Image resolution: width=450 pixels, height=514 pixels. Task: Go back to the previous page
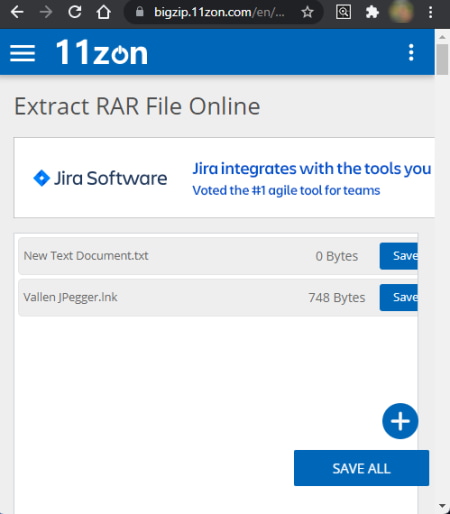click(x=17, y=12)
